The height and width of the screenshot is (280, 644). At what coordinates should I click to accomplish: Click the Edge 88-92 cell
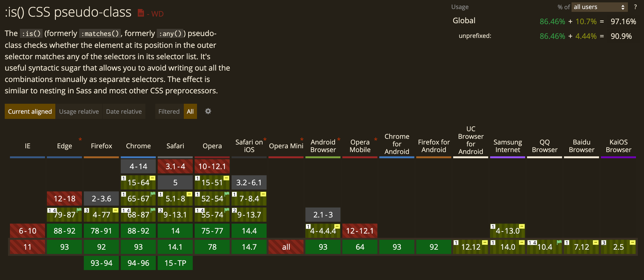(x=64, y=231)
